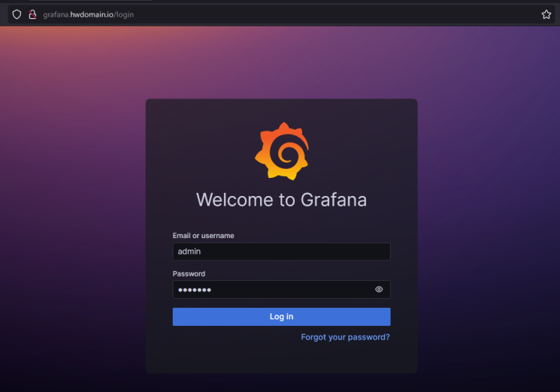Click the dark tab strip above address bar
The height and width of the screenshot is (392, 560).
(x=301, y=2)
